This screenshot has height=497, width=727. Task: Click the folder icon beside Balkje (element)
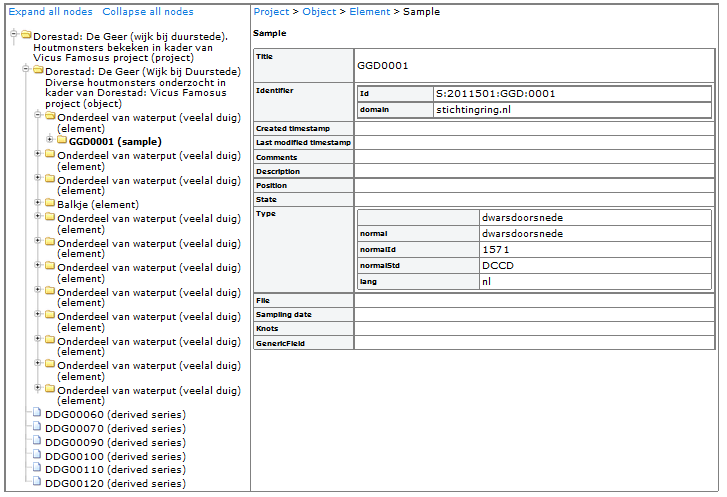point(50,203)
